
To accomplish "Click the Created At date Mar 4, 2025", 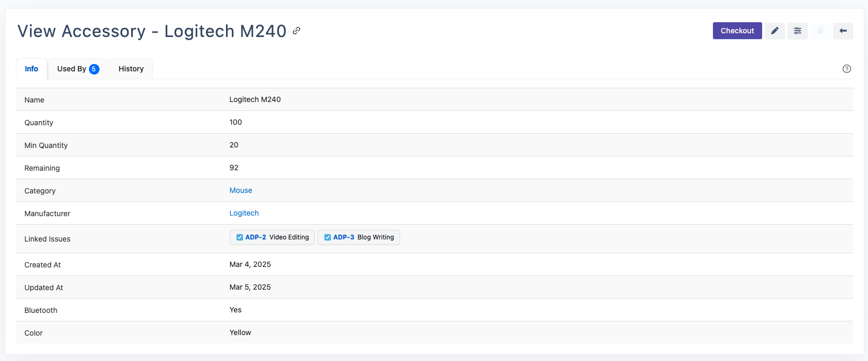I will [250, 264].
